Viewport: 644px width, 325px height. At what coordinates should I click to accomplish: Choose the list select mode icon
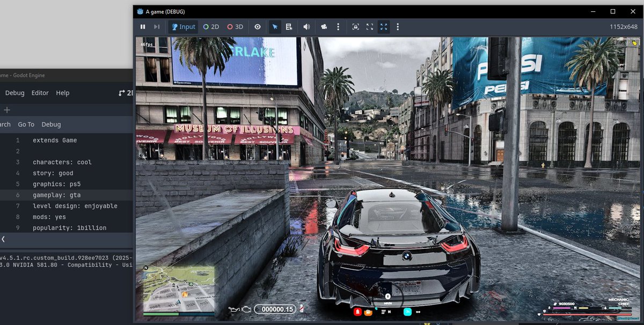[x=289, y=27]
